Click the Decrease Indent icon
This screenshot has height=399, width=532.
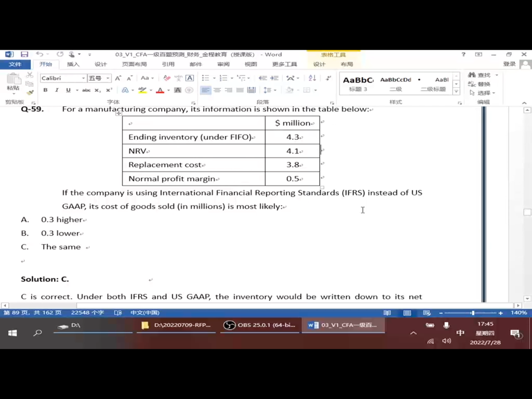coord(262,78)
